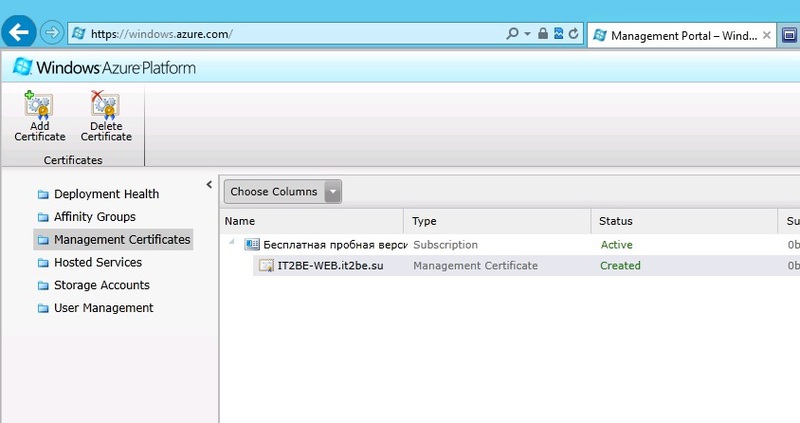The width and height of the screenshot is (800, 423).
Task: Click the Management Certificate type cell
Action: pyautogui.click(x=476, y=266)
